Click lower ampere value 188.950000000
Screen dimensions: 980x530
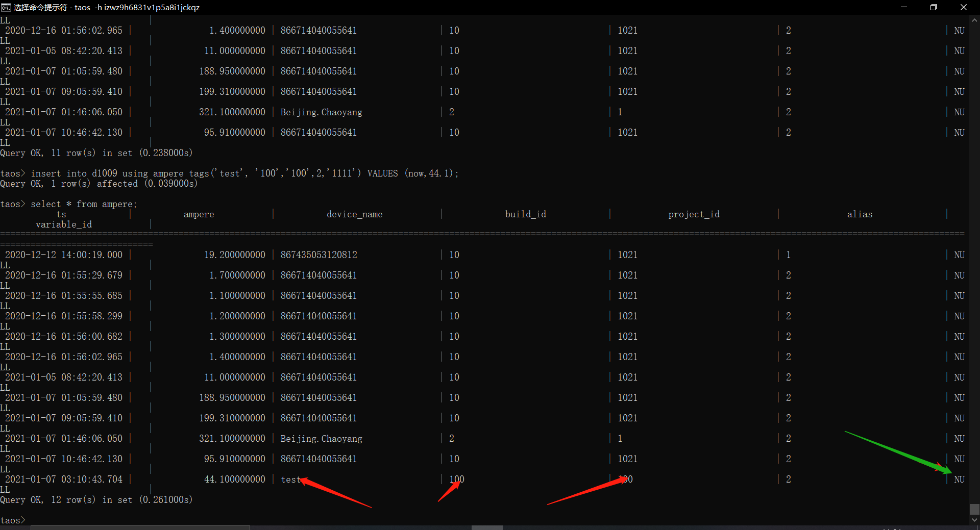pos(232,398)
